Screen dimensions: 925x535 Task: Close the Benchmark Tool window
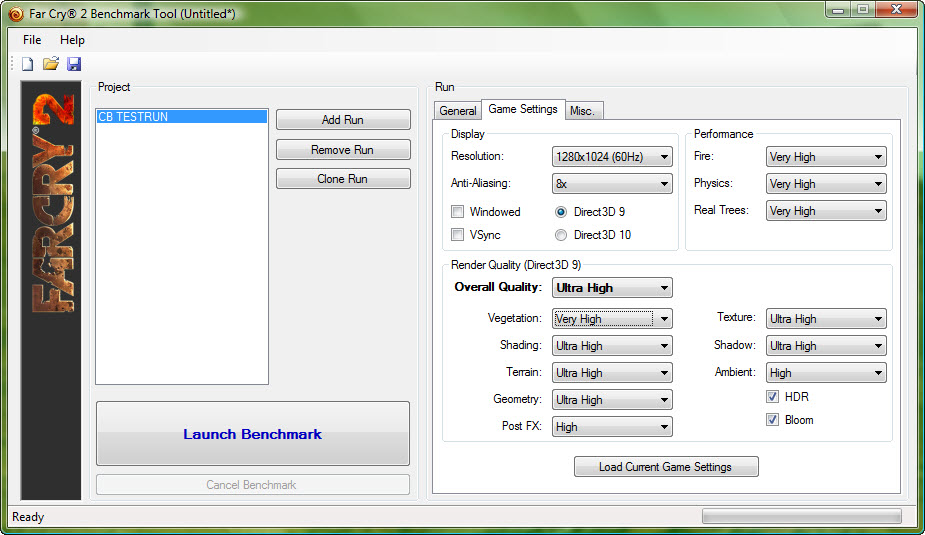(x=896, y=9)
